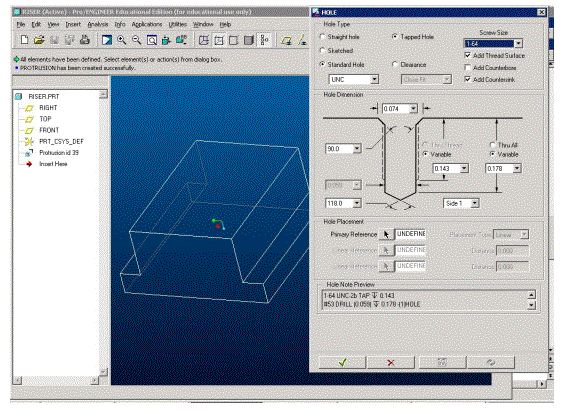Click the Primary Reference UNDEFINED field

(x=411, y=234)
